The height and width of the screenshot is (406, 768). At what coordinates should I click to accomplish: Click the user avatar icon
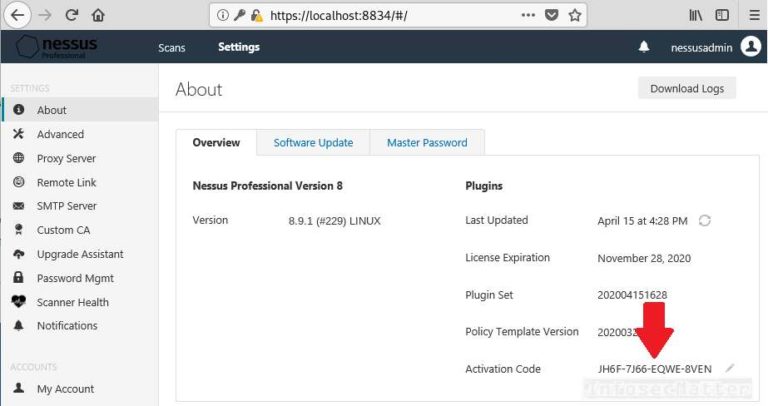(x=750, y=47)
